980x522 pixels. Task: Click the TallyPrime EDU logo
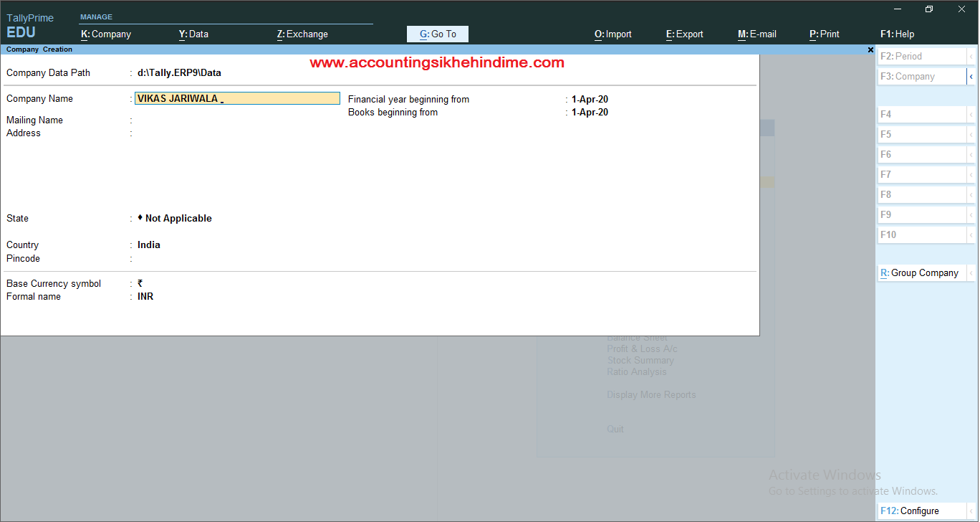[30, 26]
